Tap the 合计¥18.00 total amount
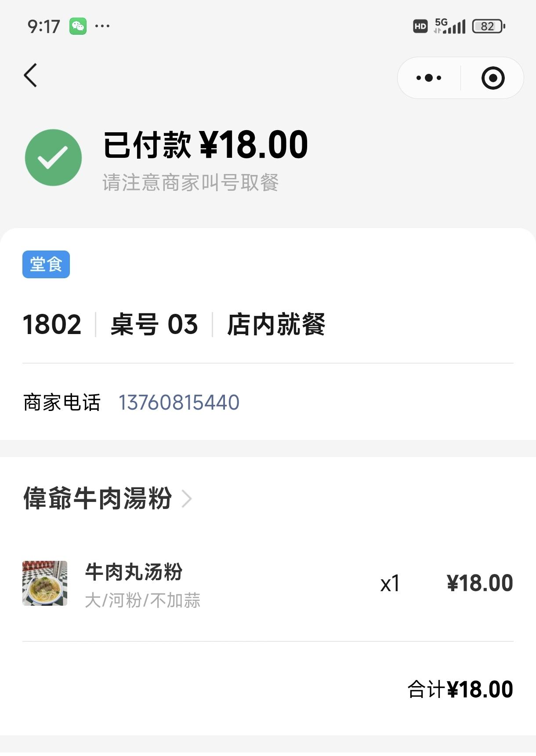The height and width of the screenshot is (756, 536). pos(460,689)
